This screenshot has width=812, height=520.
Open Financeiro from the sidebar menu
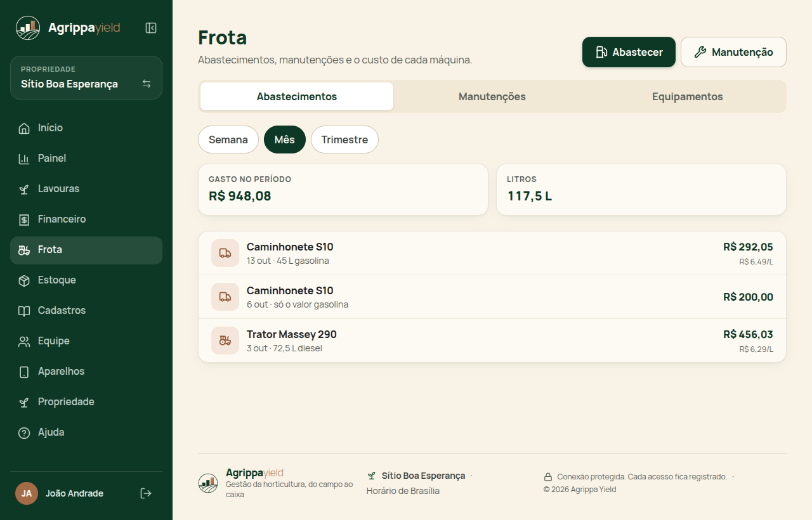(86, 219)
